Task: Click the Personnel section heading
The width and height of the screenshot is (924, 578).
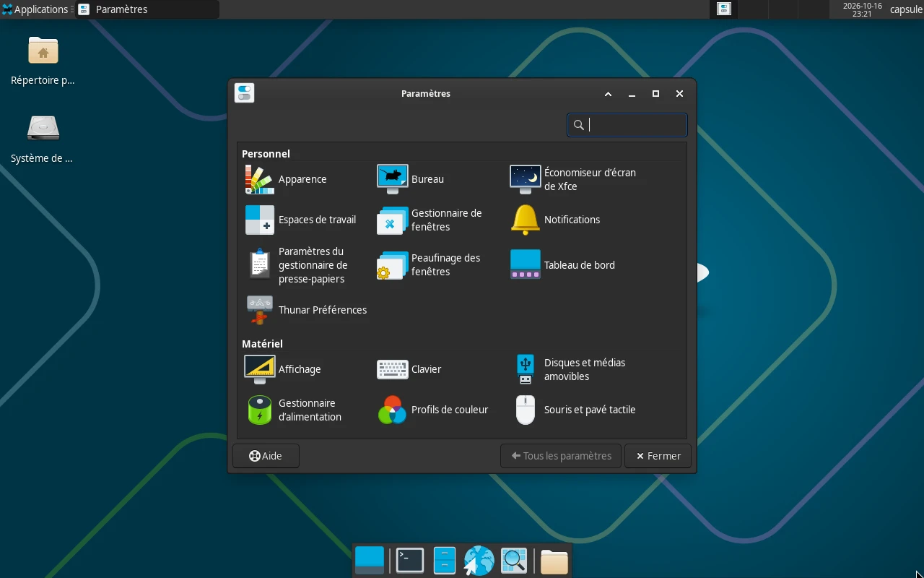Action: (266, 154)
